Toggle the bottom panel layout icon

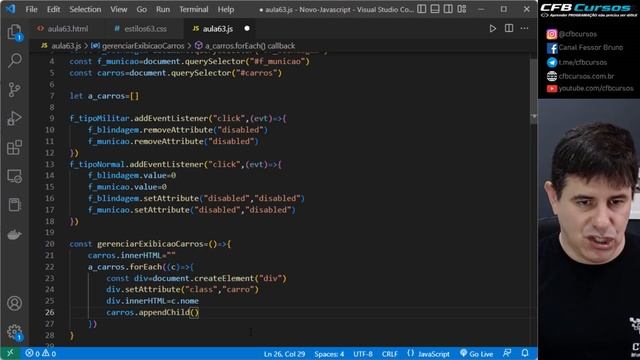point(435,9)
